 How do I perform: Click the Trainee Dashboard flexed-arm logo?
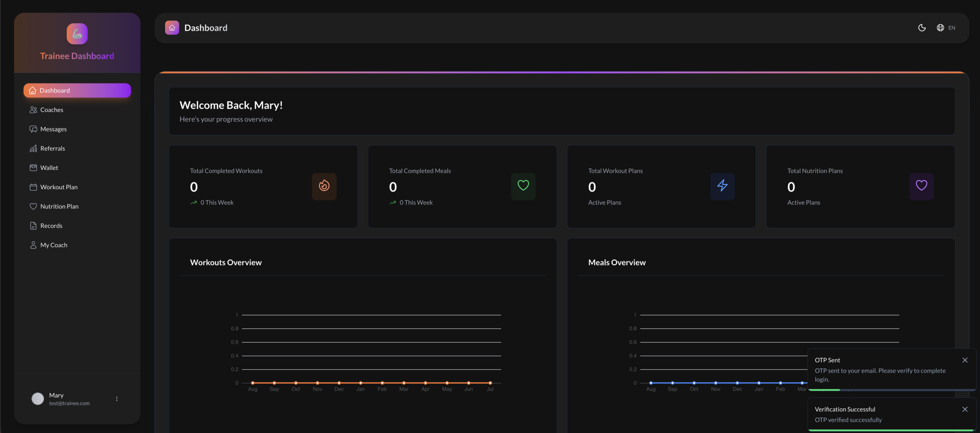[77, 34]
